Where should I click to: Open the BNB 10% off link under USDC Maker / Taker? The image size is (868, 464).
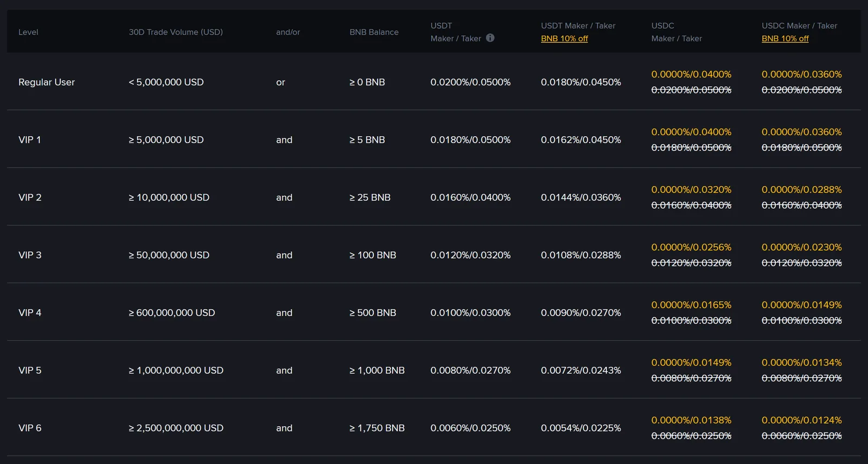point(785,39)
